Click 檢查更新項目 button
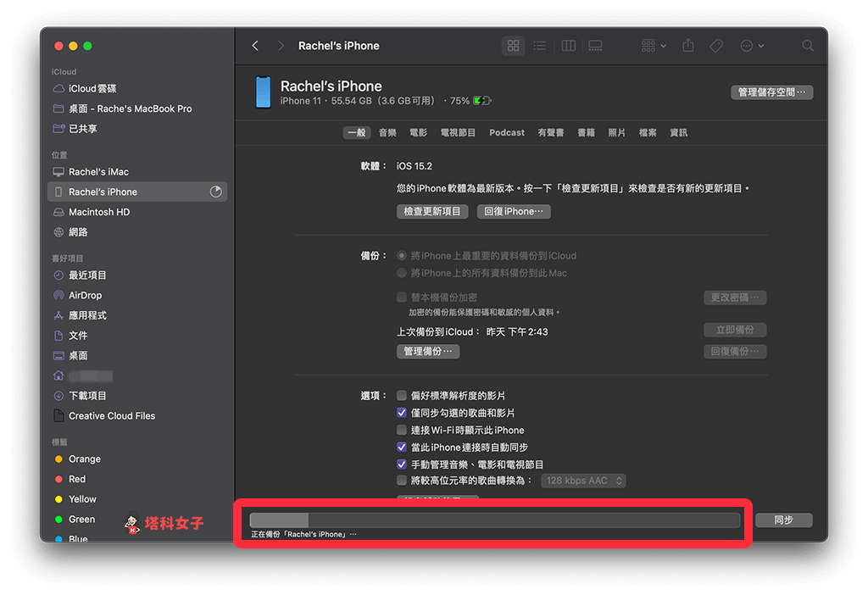The width and height of the screenshot is (868, 595). tap(432, 211)
